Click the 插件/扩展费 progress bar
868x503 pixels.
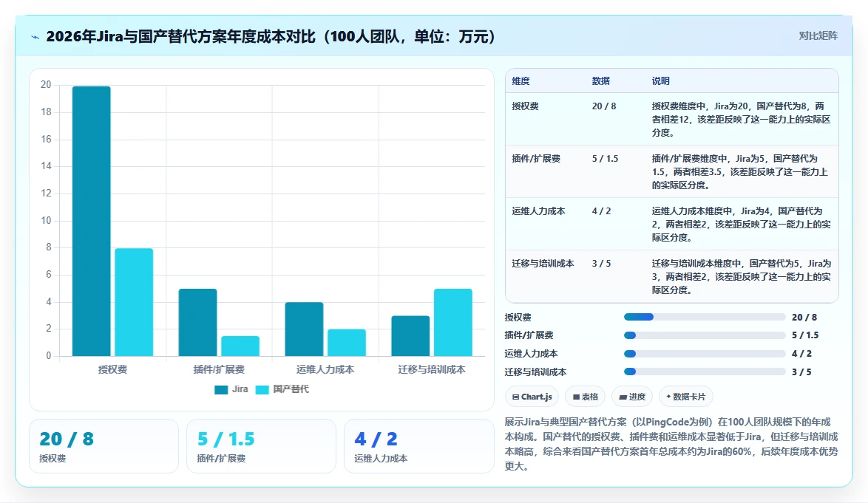click(705, 335)
